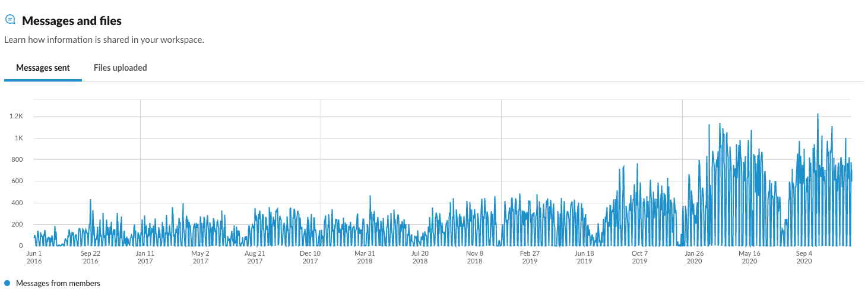Click the 800 y-axis label

[x=17, y=159]
